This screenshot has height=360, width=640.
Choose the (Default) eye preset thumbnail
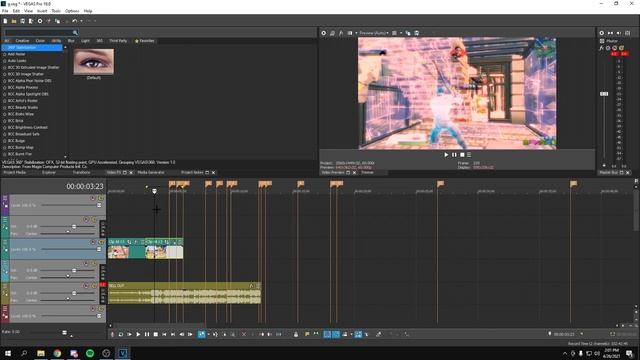click(x=93, y=62)
